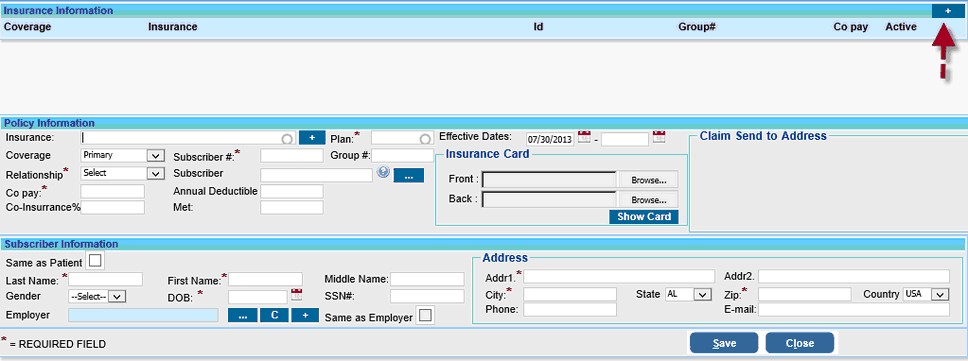Click search circle icon in Insurance field

tap(287, 139)
